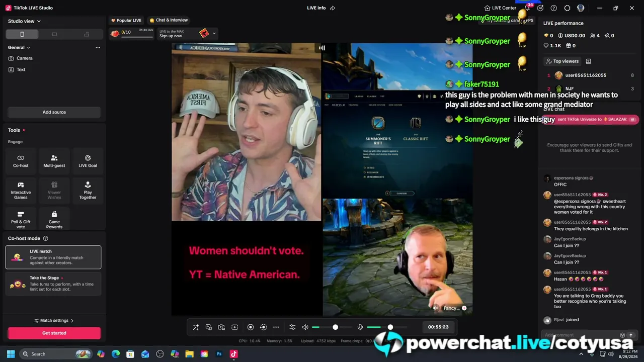Open the LIVE Goal tool

tap(88, 161)
